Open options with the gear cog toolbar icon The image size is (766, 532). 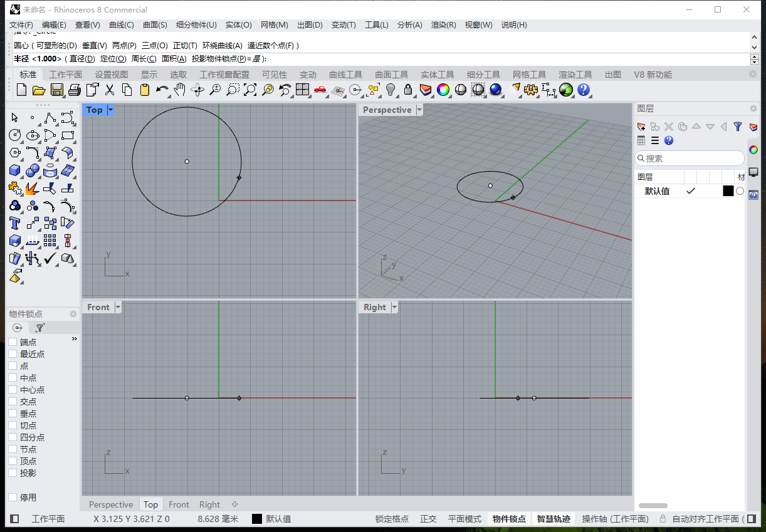(532, 90)
